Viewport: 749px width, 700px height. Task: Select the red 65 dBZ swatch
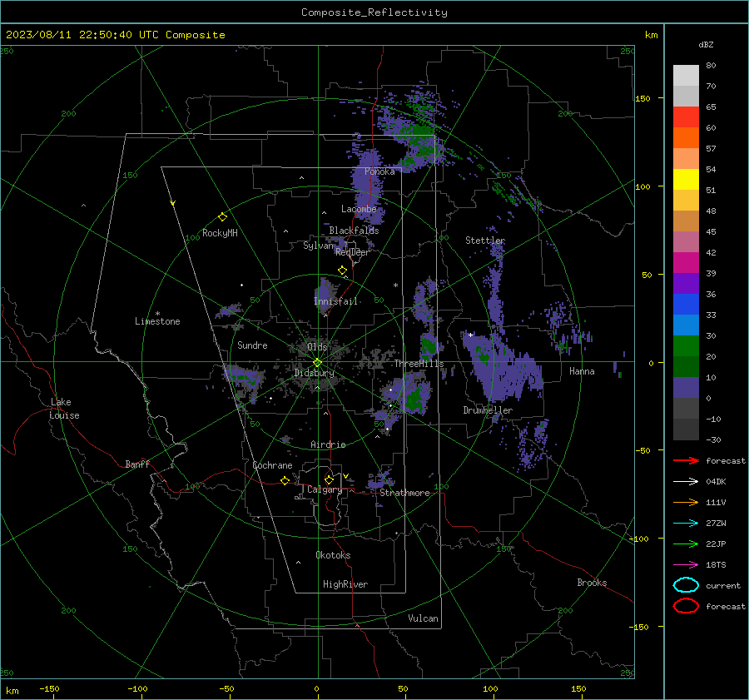pos(686,117)
